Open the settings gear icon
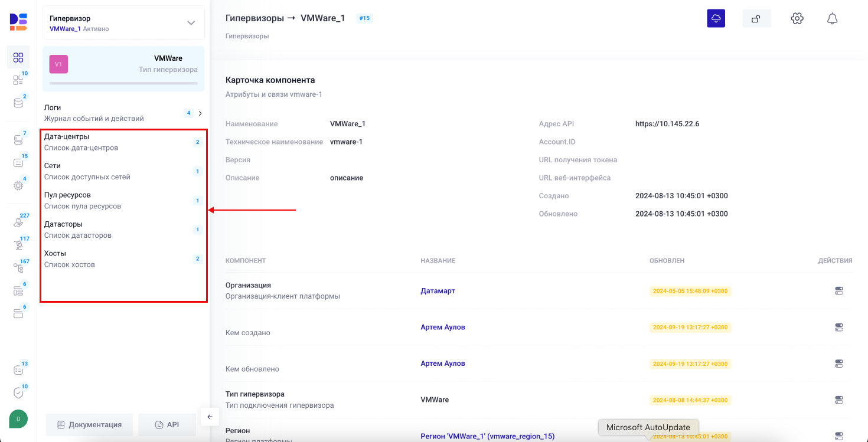 797,18
